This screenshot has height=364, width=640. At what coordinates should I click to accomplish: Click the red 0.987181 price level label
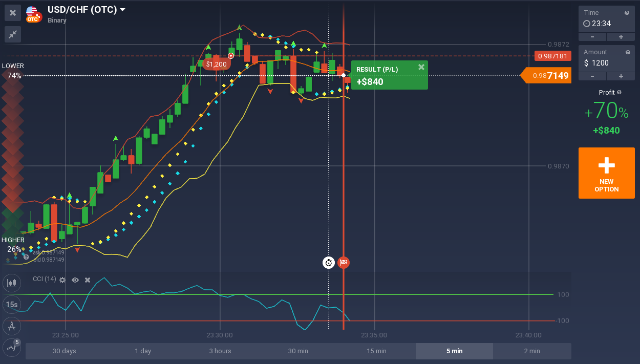[552, 56]
